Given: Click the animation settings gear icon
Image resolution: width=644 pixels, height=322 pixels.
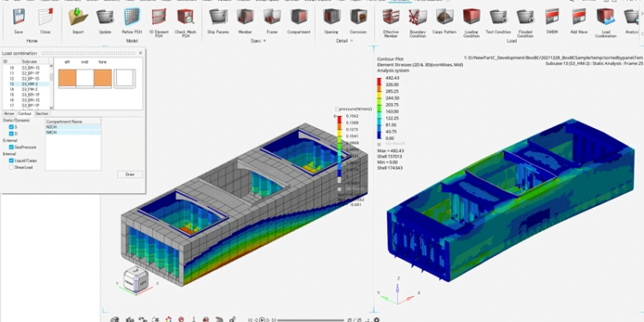Looking at the screenshot, I should pos(376,319).
